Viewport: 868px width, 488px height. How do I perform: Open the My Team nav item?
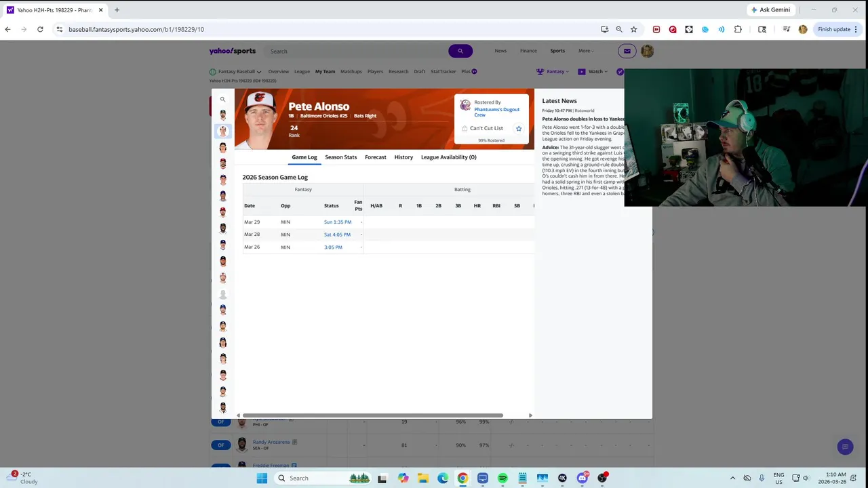click(x=325, y=71)
